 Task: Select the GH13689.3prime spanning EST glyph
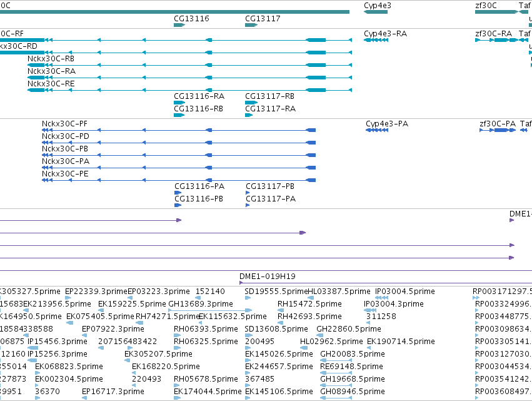[x=210, y=310]
